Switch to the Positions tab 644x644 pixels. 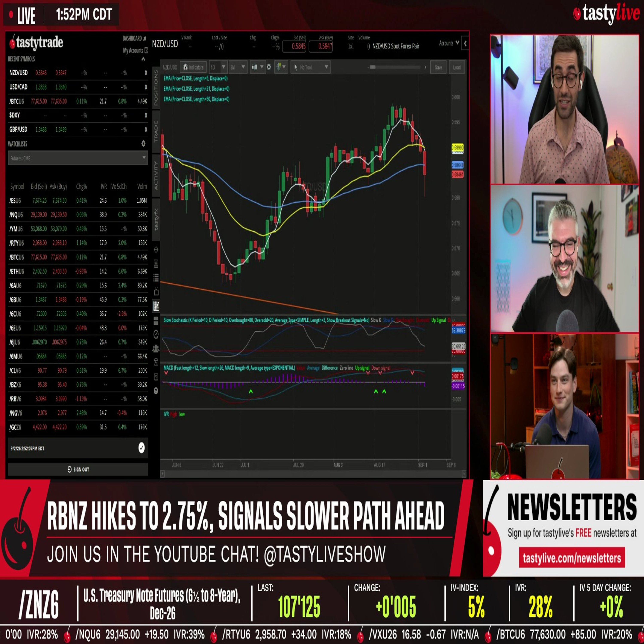pyautogui.click(x=156, y=87)
